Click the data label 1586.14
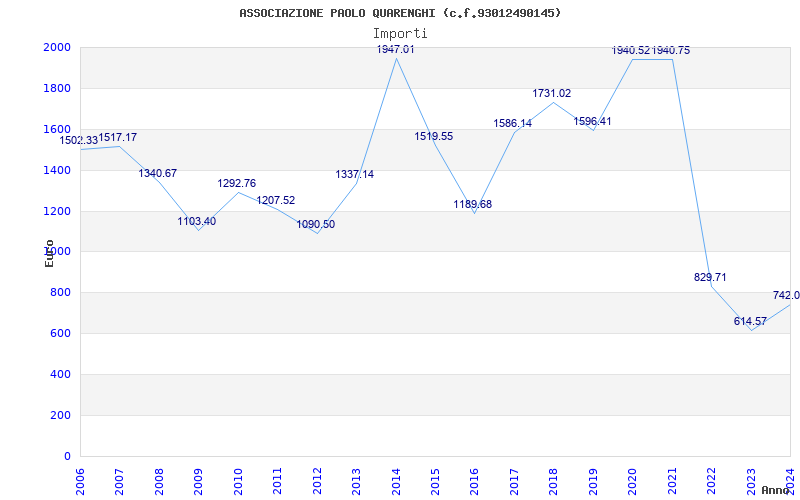 tap(512, 123)
